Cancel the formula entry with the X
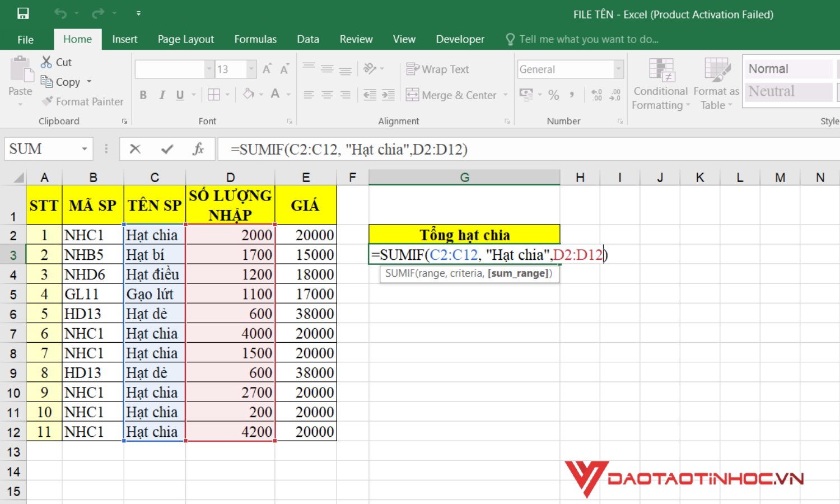Viewport: 840px width, 504px height. 135,149
